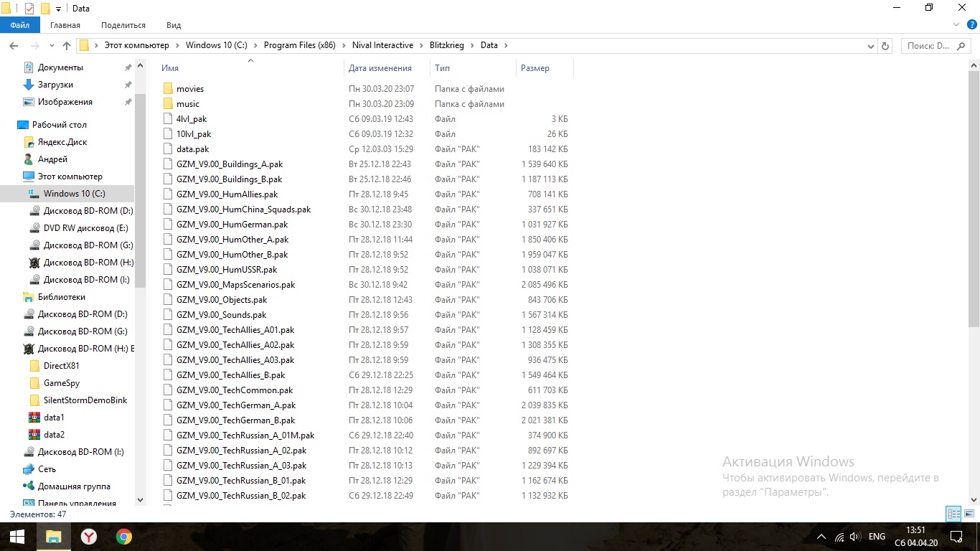Click the ENG language indicator
The height and width of the screenshot is (551, 980).
877,537
